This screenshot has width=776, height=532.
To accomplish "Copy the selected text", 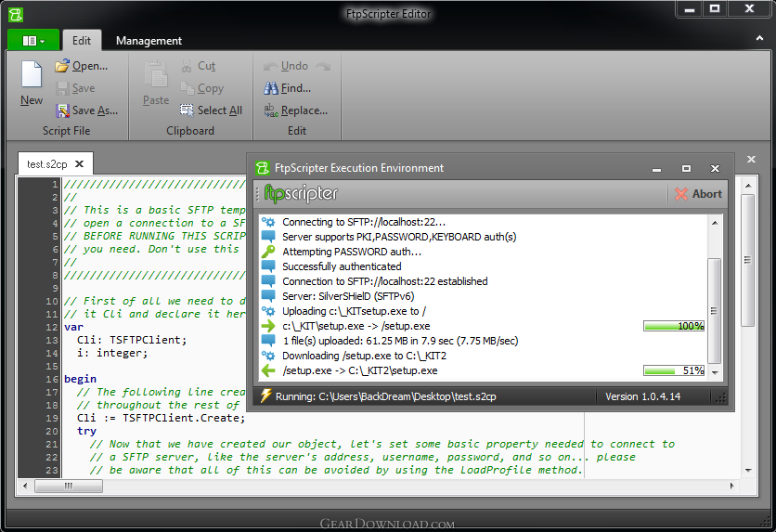I will [202, 88].
